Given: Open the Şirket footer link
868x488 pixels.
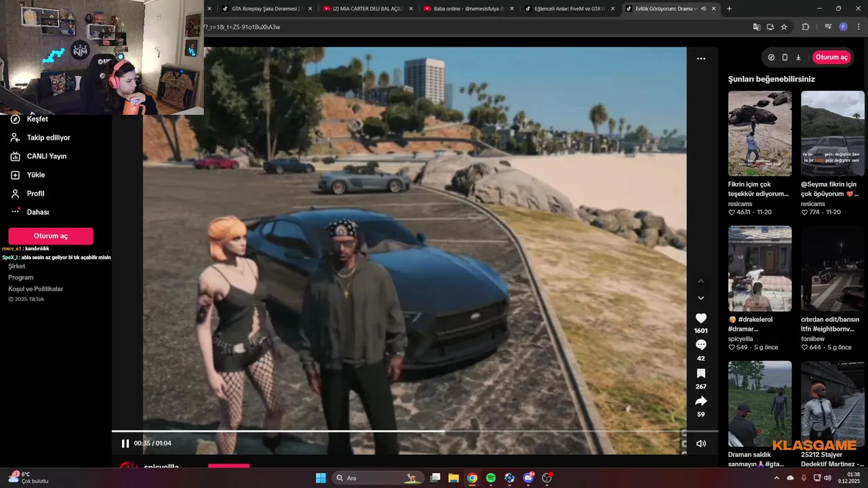Looking at the screenshot, I should tap(16, 266).
